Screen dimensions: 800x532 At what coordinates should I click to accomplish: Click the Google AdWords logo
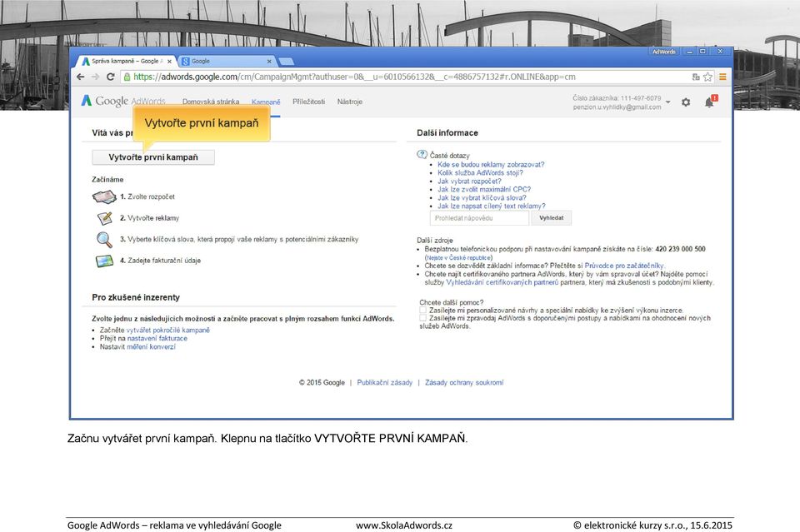123,101
